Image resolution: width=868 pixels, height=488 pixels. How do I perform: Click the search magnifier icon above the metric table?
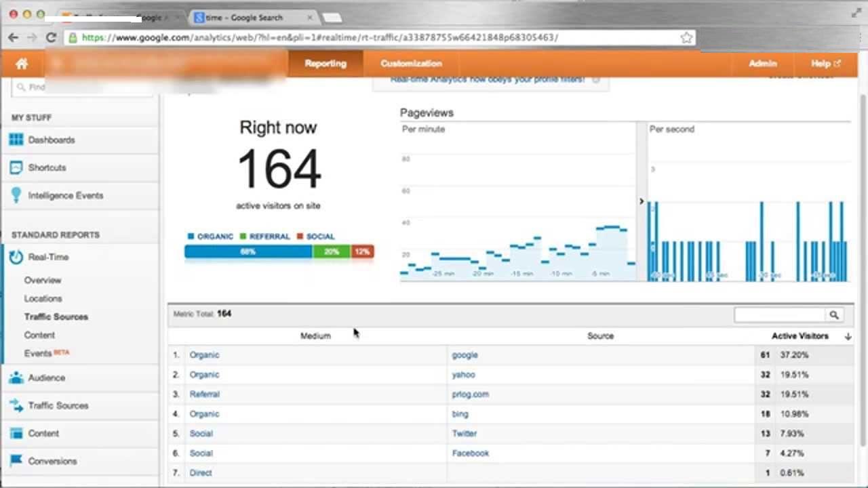833,314
